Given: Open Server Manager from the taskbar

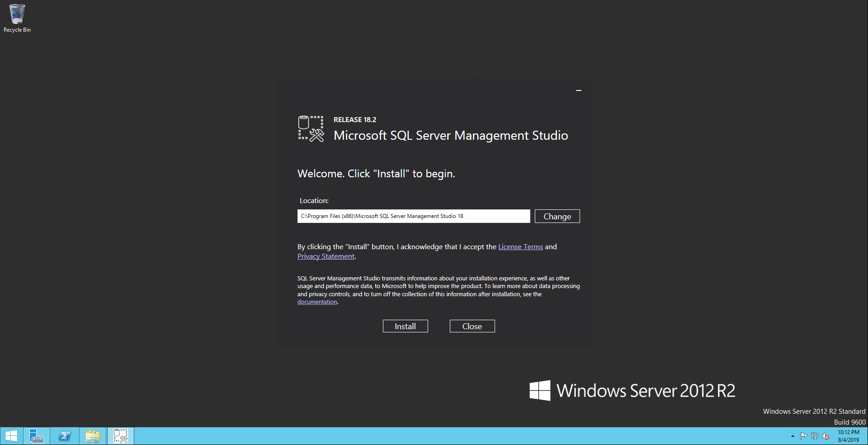Looking at the screenshot, I should 36,436.
